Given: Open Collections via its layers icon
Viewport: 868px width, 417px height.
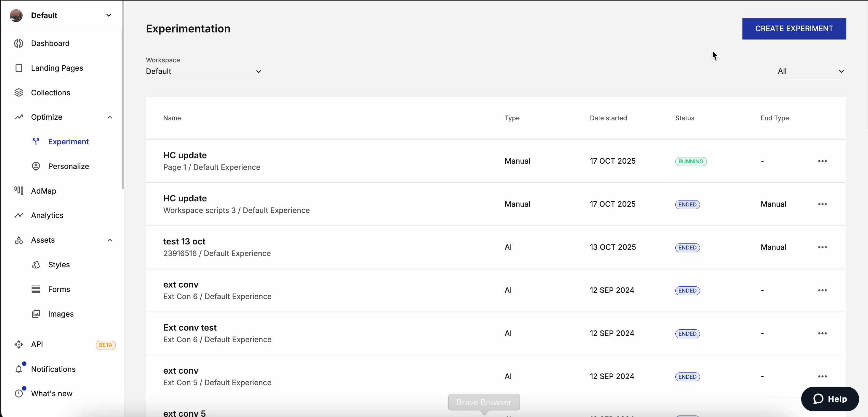Looking at the screenshot, I should pyautogui.click(x=19, y=93).
